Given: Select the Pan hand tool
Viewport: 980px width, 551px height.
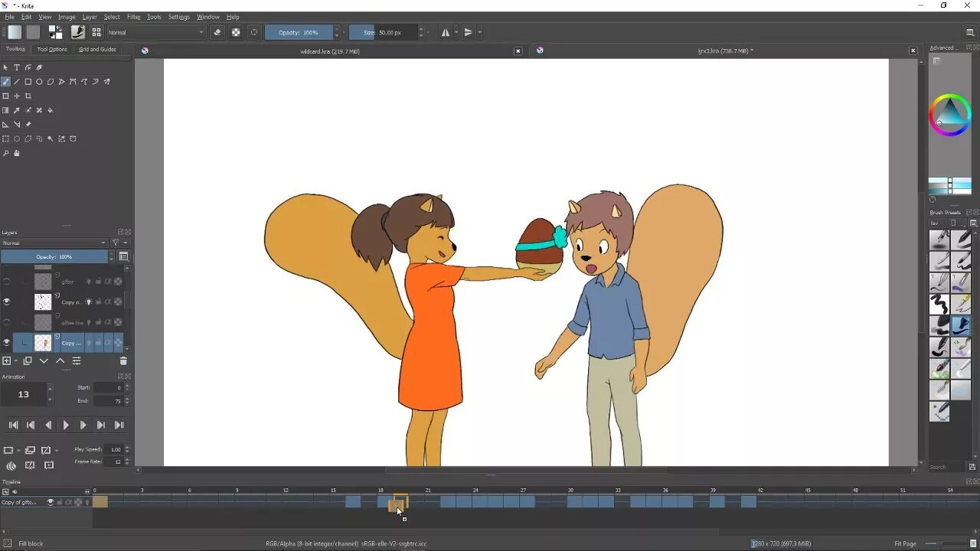Looking at the screenshot, I should pyautogui.click(x=17, y=153).
